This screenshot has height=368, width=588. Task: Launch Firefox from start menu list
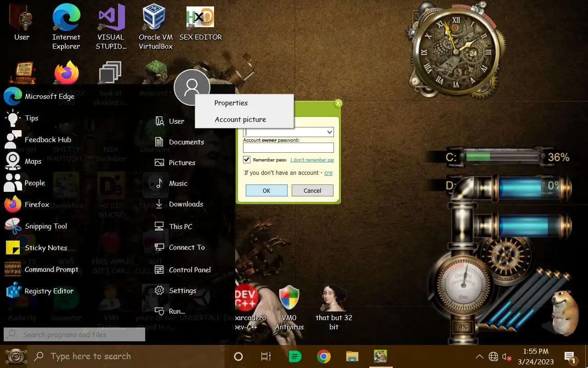coord(27,205)
